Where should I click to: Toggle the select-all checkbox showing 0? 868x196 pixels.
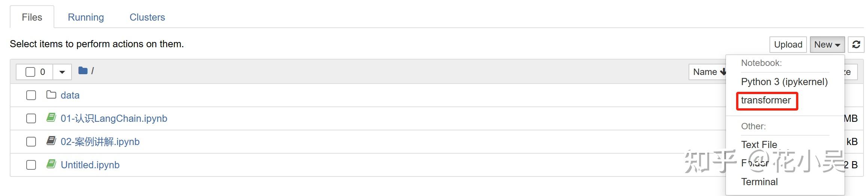tap(30, 72)
